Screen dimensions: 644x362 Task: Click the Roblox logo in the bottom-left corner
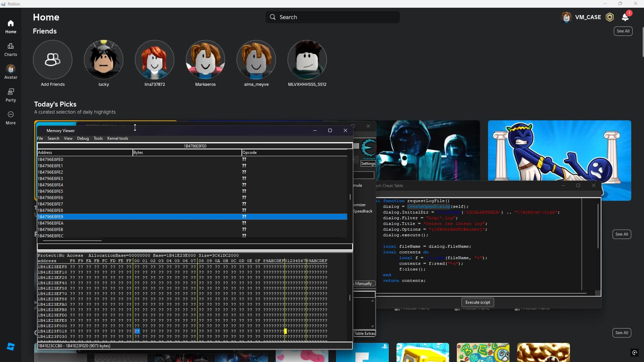coord(11,347)
